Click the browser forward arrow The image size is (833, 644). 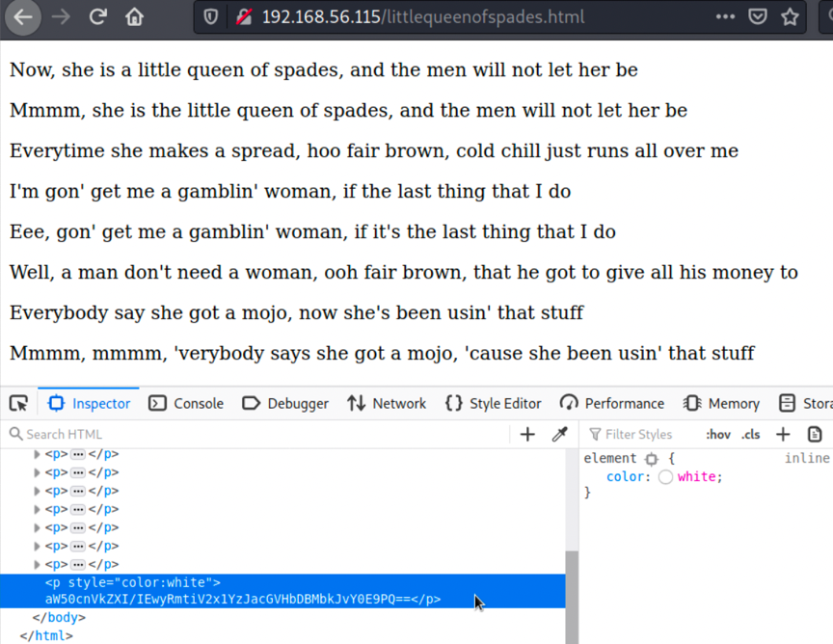(61, 17)
